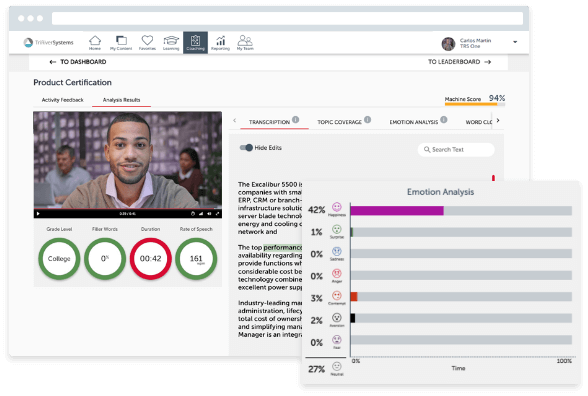588x396 pixels.
Task: Open My Content in top navigation
Action: tap(121, 42)
